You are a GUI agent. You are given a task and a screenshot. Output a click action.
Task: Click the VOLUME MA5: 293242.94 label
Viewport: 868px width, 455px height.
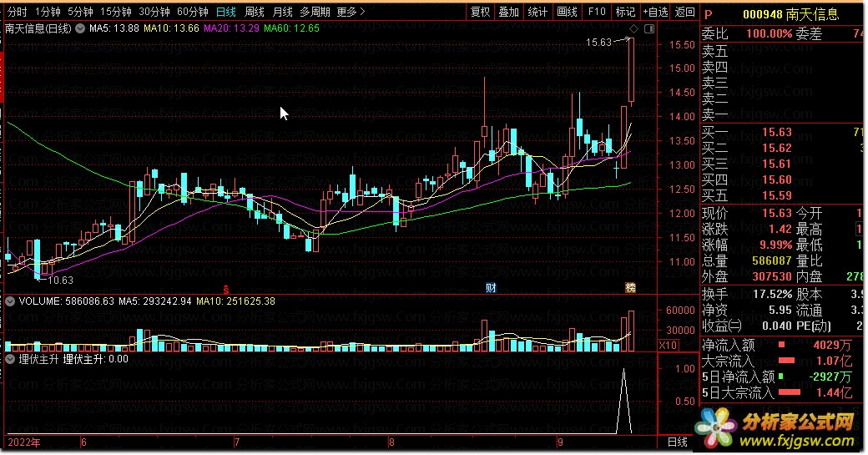(x=154, y=301)
